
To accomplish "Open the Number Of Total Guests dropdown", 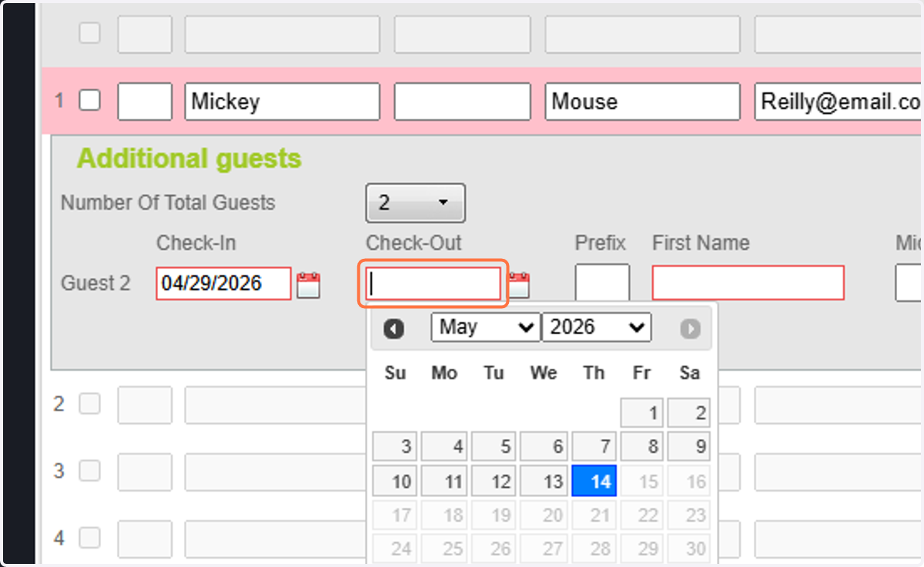I will (415, 203).
